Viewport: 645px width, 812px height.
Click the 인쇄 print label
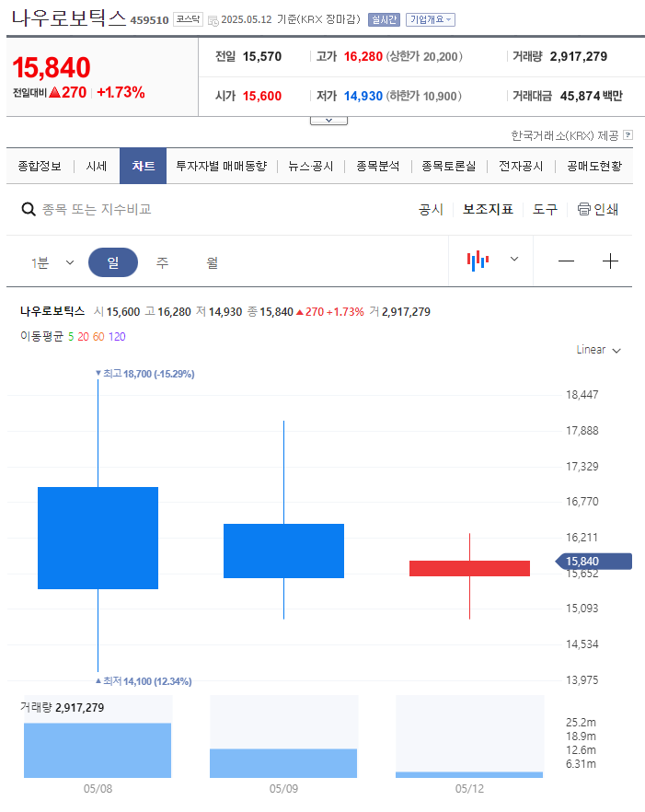pos(605,209)
